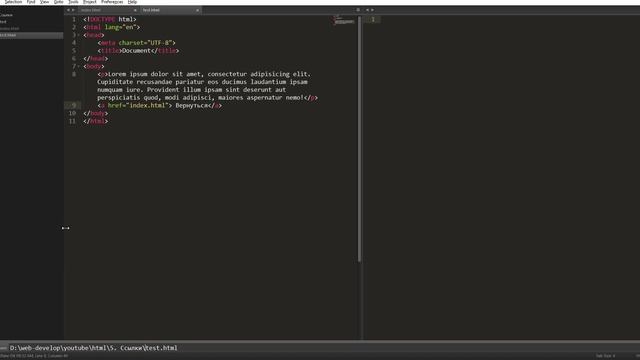Open the View menu
The width and height of the screenshot is (640, 360).
point(44,2)
